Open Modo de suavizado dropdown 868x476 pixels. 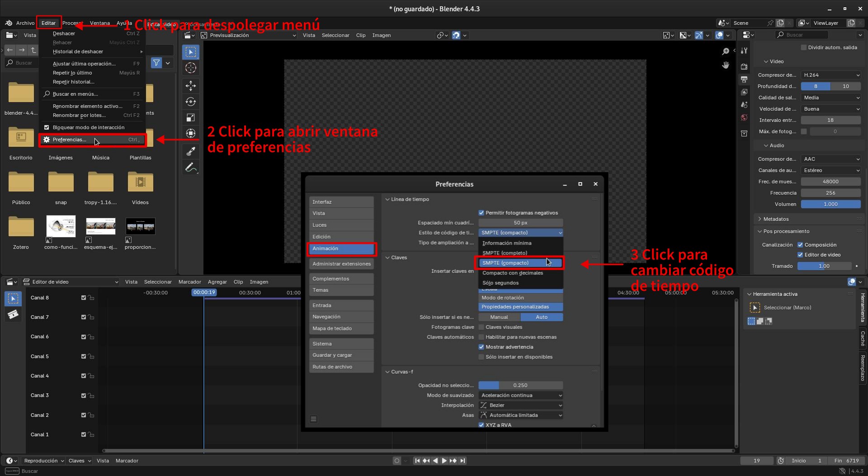521,395
